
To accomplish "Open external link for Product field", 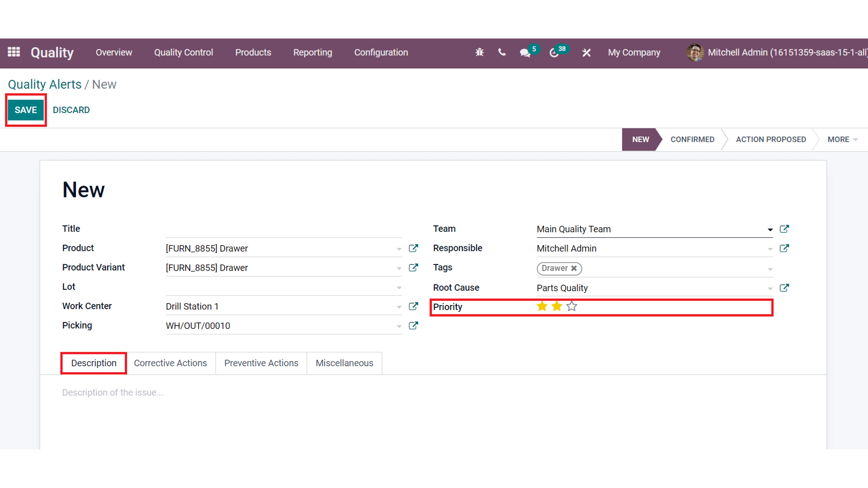I will (413, 249).
